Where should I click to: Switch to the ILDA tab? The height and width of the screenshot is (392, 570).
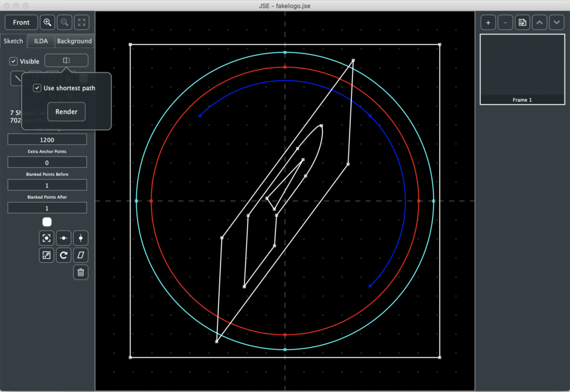41,41
